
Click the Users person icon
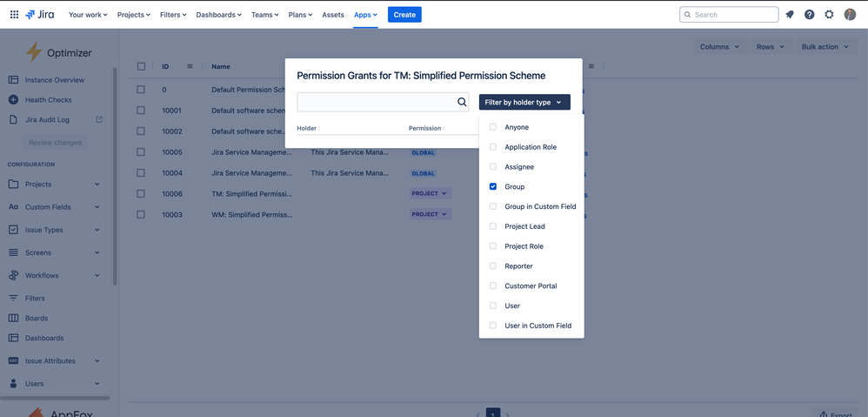click(13, 383)
